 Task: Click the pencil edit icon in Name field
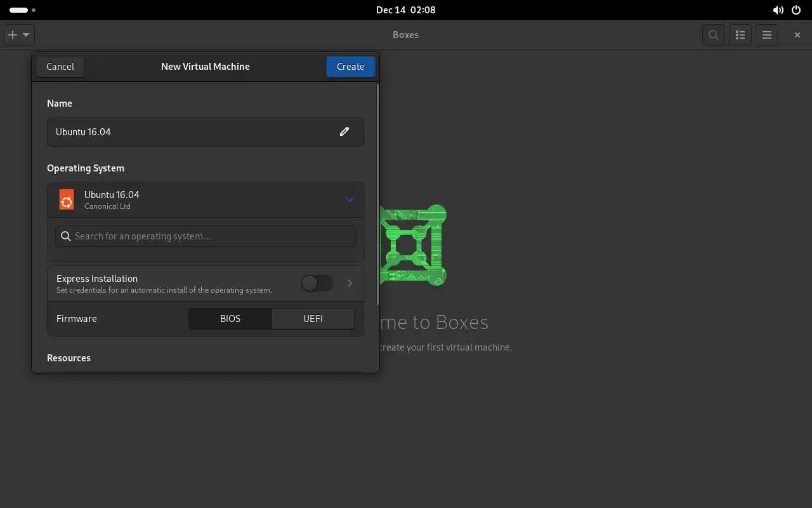click(344, 131)
